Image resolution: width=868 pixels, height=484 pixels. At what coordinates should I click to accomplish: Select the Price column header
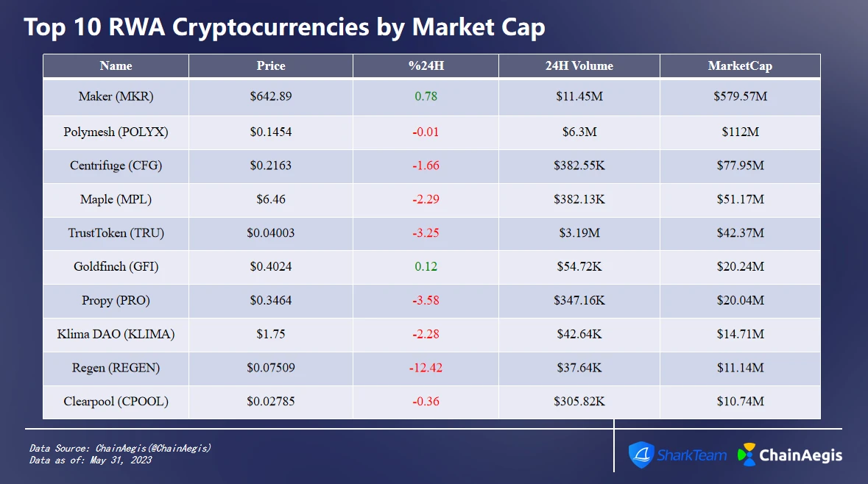[x=271, y=65]
